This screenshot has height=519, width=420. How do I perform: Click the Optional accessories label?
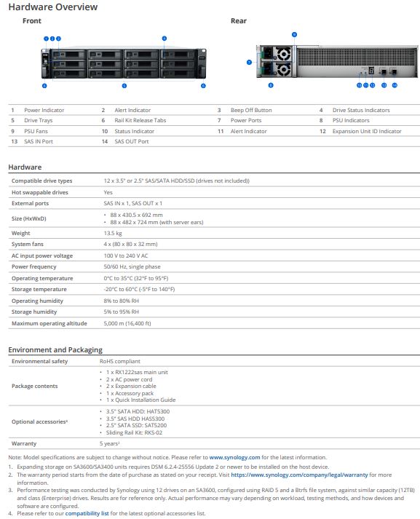pos(40,421)
